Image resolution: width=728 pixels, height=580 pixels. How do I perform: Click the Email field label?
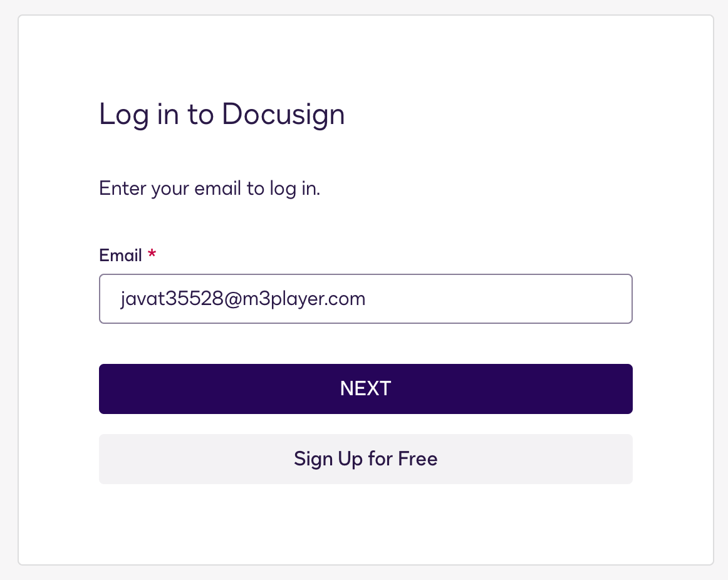pyautogui.click(x=120, y=255)
